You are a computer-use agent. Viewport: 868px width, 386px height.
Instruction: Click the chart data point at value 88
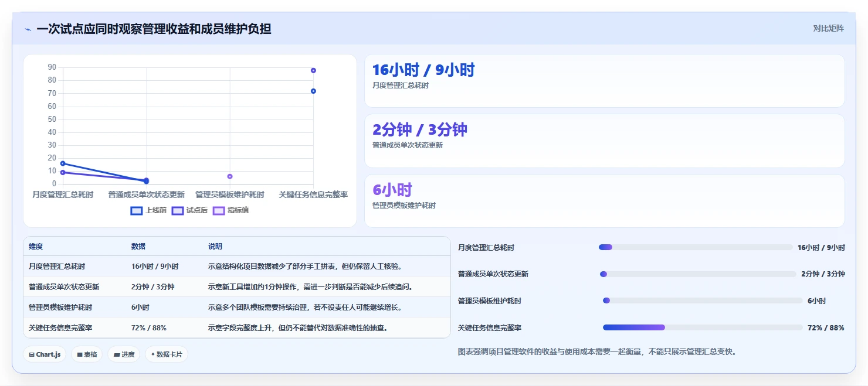[x=313, y=70]
